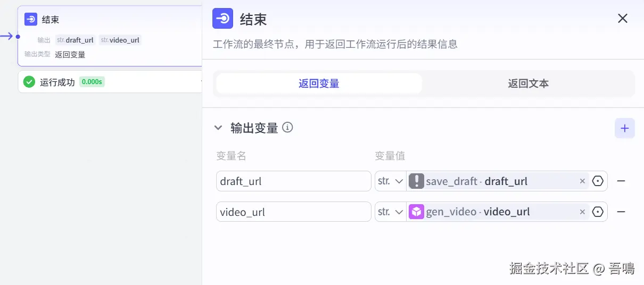Clear the gen_video · video_url reference
Viewport: 644px width, 285px height.
coord(582,212)
